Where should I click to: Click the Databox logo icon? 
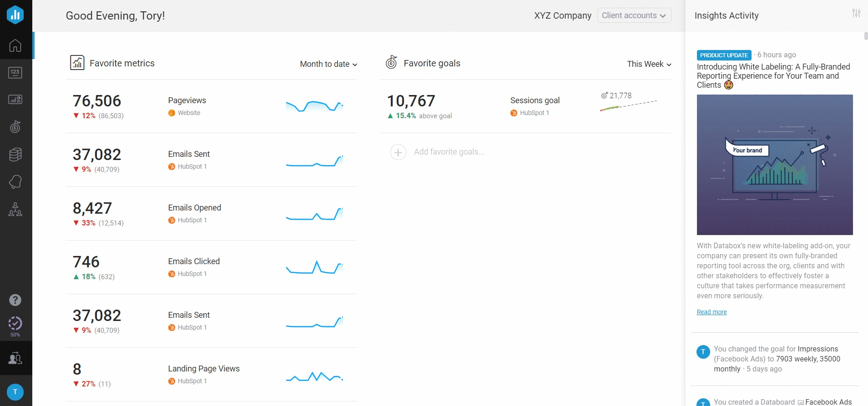(15, 15)
